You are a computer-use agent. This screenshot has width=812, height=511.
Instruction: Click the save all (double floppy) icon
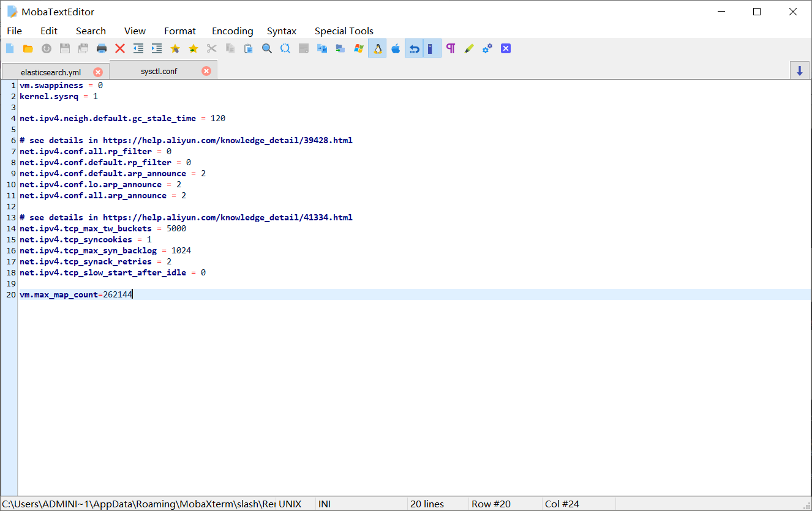coord(83,48)
